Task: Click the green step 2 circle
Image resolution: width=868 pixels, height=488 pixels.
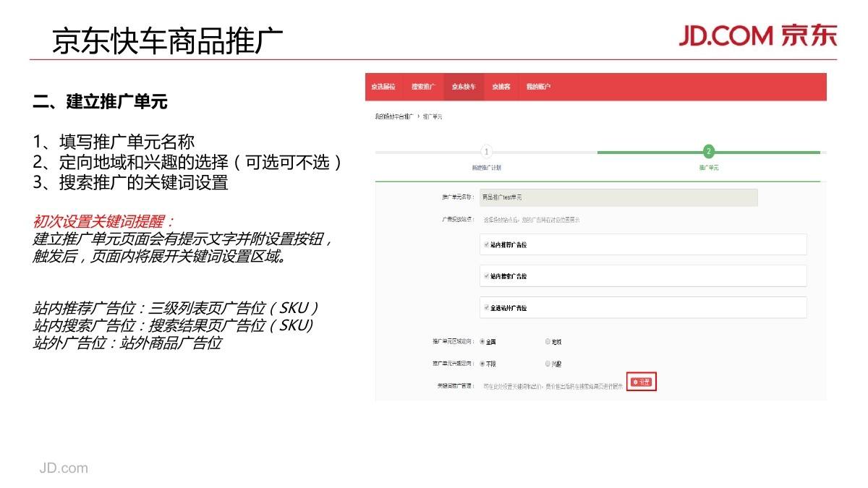Action: (709, 152)
